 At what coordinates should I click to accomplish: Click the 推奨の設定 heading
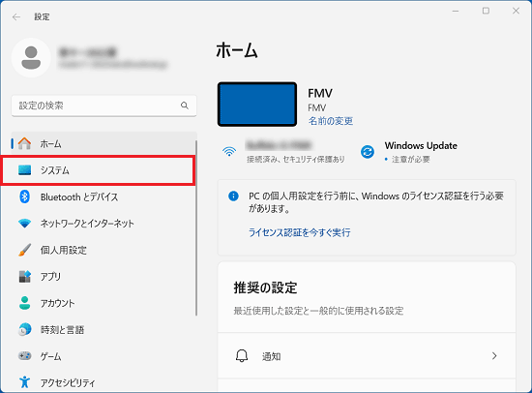point(265,287)
